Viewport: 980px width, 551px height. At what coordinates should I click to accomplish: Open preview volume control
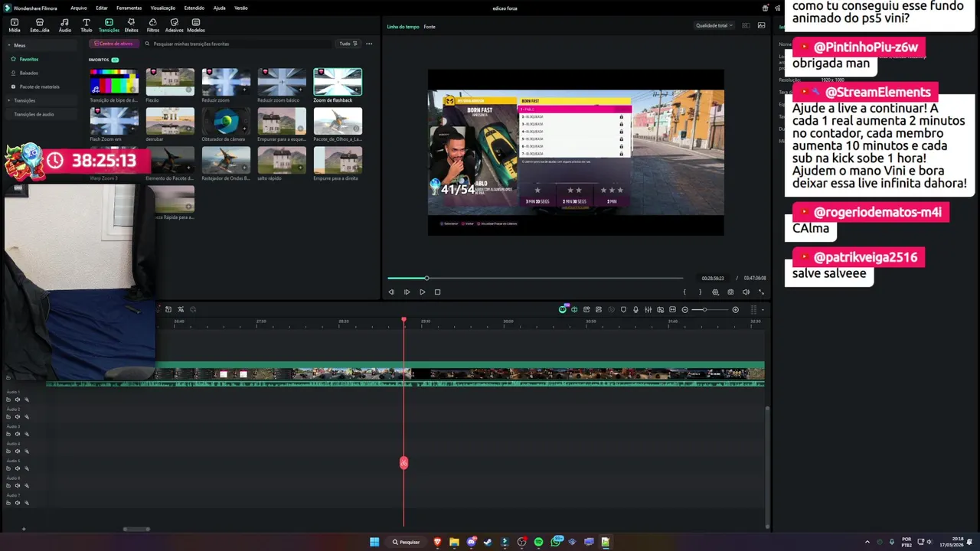[746, 292]
